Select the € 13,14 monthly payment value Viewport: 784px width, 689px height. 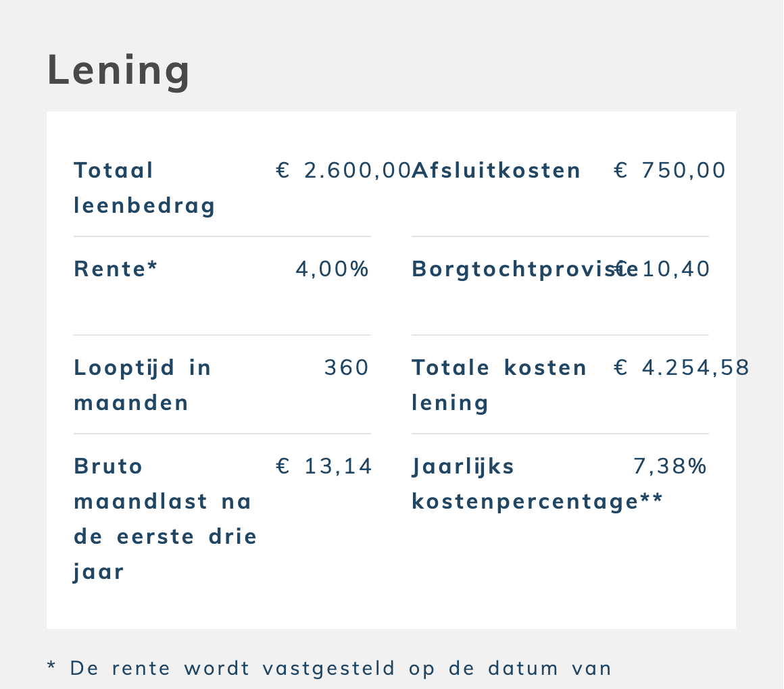pos(324,466)
